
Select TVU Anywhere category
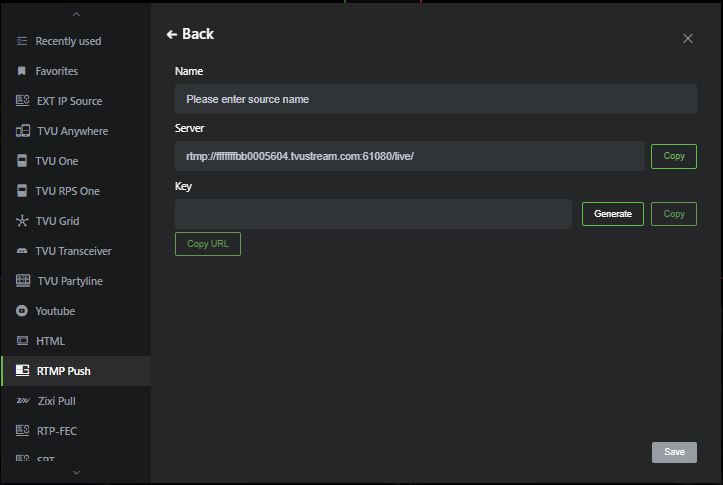[76, 131]
